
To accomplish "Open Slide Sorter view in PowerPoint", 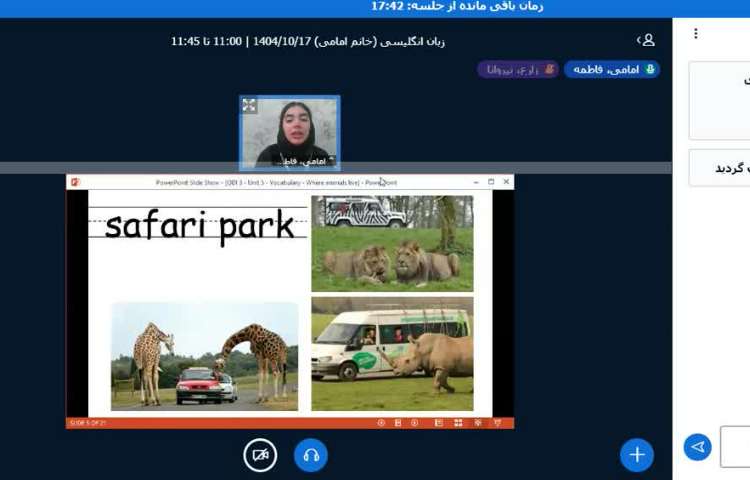I will point(458,423).
